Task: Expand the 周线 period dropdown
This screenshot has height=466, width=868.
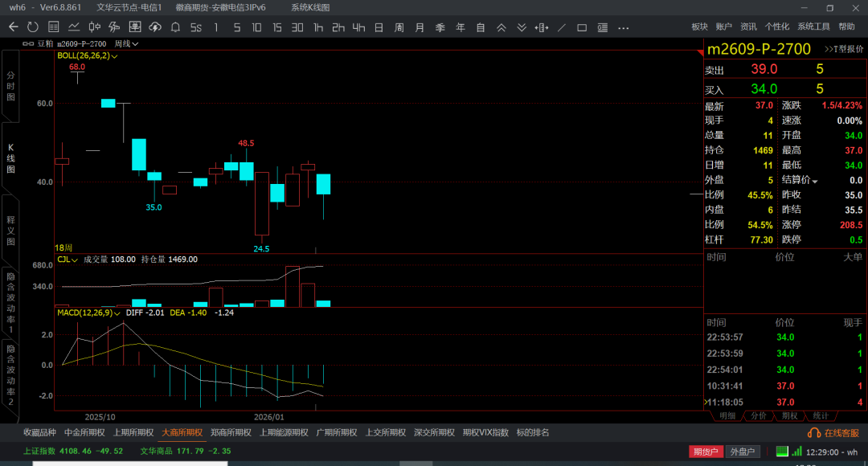Action: pos(126,43)
